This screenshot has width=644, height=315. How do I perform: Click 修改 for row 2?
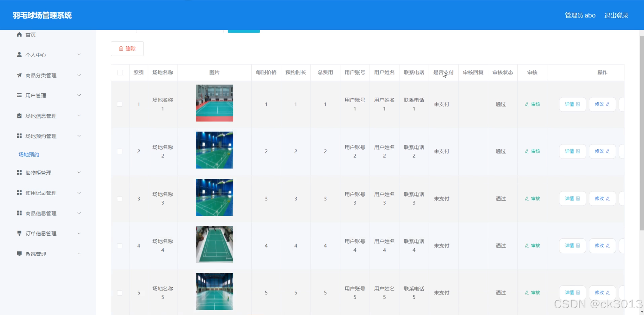602,151
